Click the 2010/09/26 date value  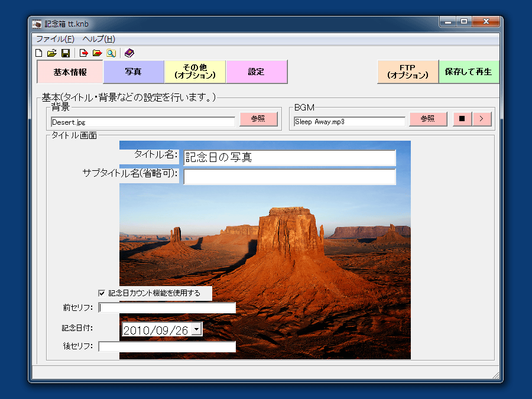coord(155,330)
